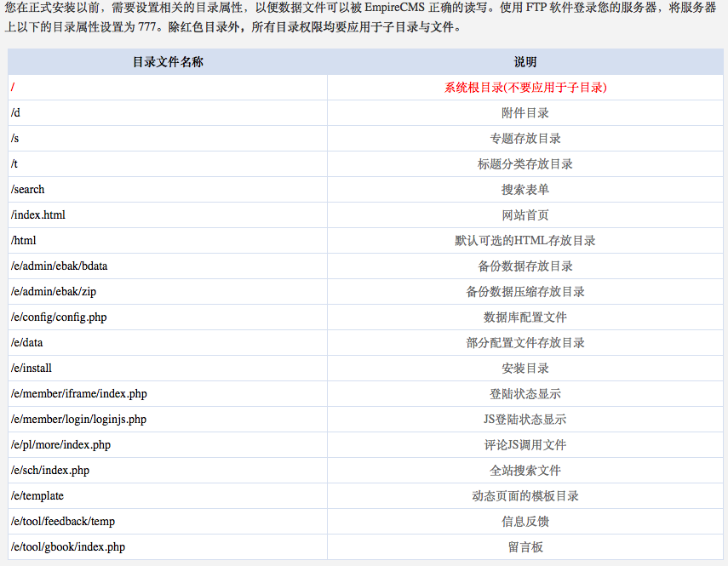728x566 pixels.
Task: Click the '全站搜索文件' description
Action: point(525,470)
